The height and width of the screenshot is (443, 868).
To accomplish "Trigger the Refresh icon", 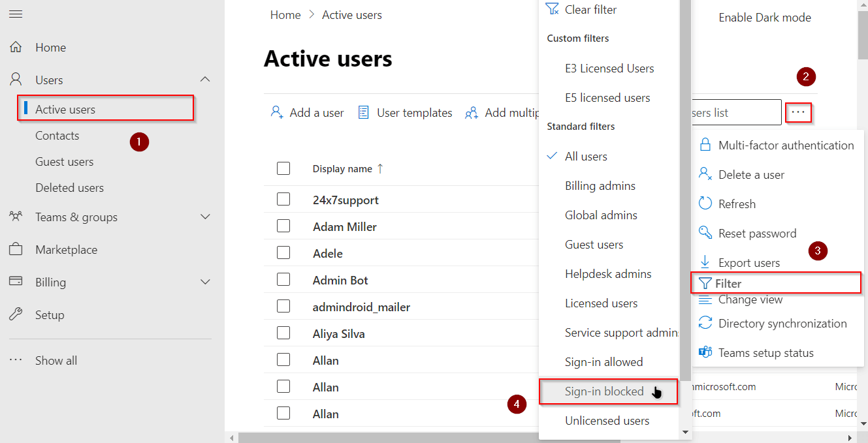I will click(x=705, y=204).
